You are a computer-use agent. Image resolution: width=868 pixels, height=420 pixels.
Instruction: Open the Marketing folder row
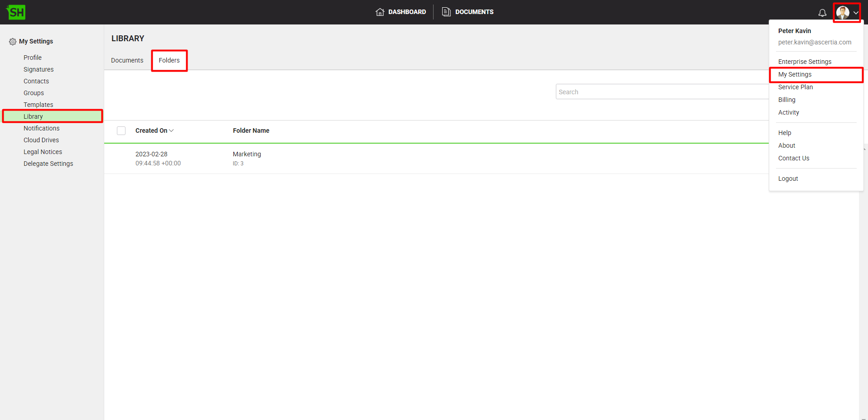pyautogui.click(x=247, y=154)
